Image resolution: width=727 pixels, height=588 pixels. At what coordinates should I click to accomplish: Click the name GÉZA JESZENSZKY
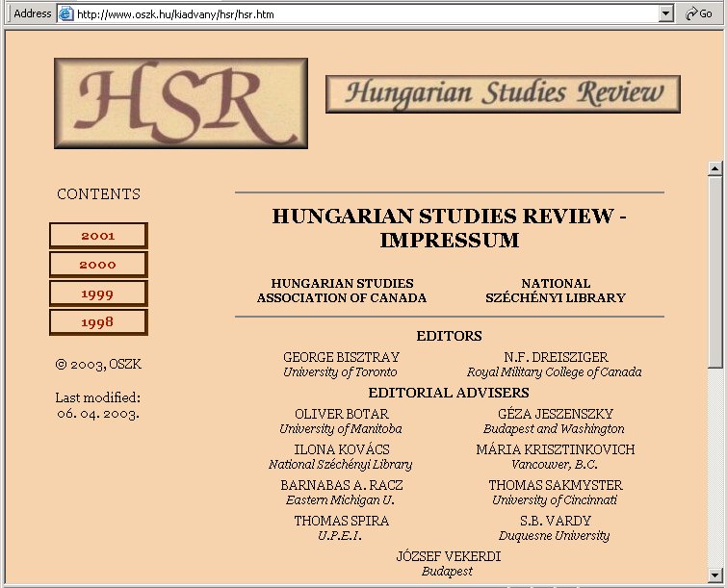556,414
